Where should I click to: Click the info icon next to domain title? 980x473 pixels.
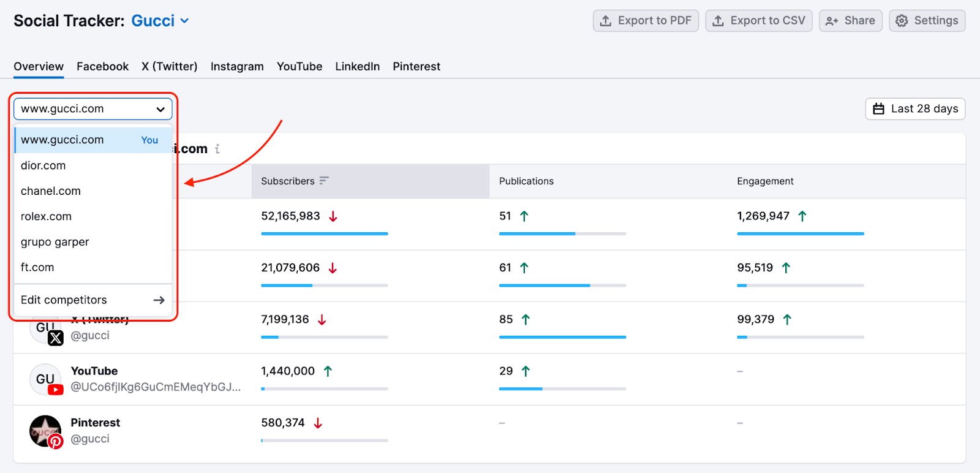coord(217,149)
